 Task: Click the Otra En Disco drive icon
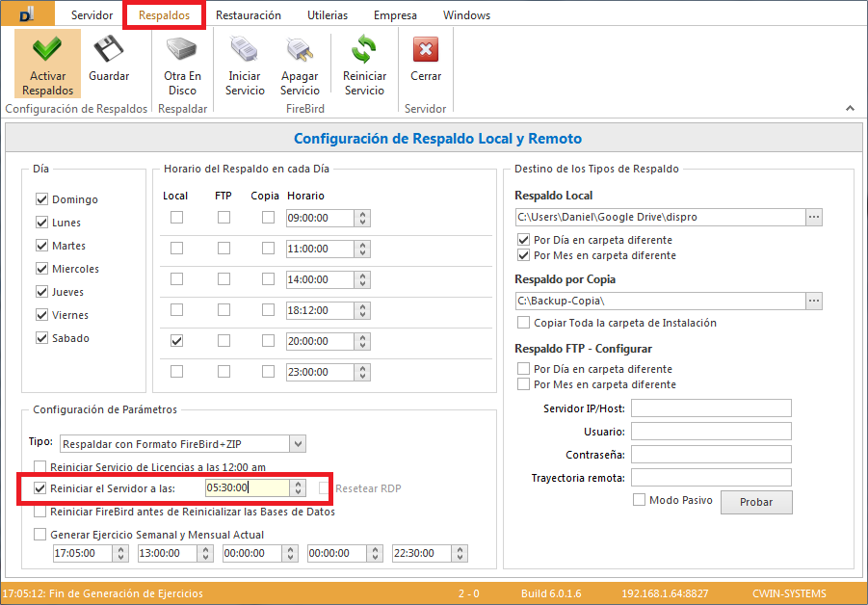pos(182,50)
